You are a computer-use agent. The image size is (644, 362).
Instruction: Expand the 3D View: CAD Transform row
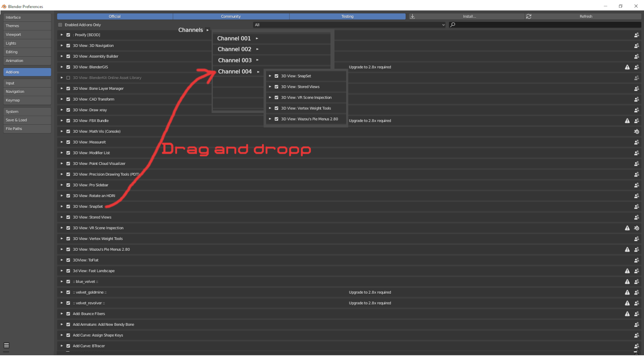point(62,99)
